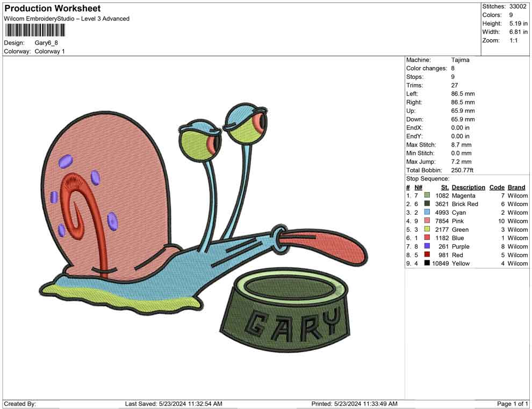532x409 pixels.
Task: Click the Max Stitch value '8.7 mm'
Action: coord(462,145)
